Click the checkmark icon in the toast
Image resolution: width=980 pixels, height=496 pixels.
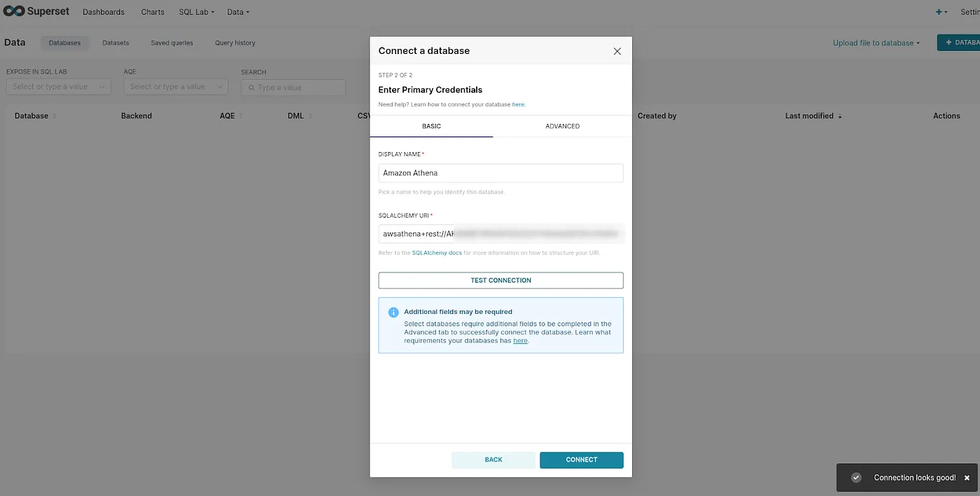click(x=856, y=478)
